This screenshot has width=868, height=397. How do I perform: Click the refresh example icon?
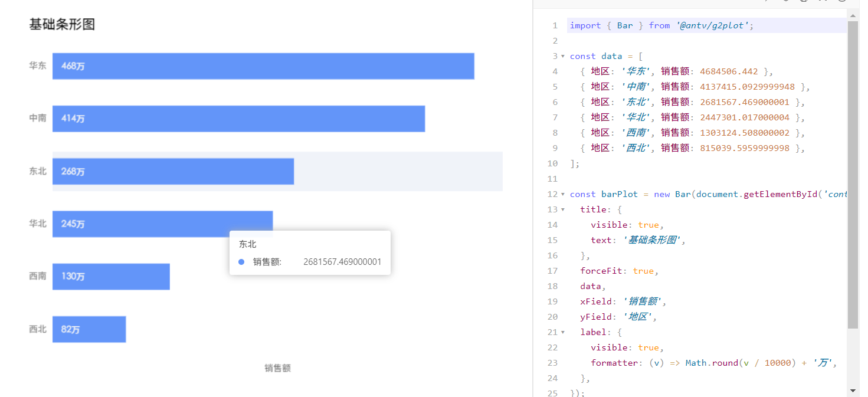tap(785, 2)
